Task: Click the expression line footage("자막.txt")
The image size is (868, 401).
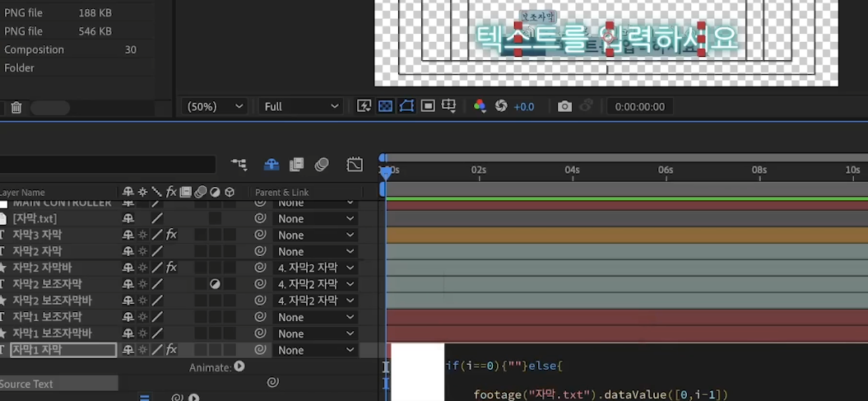Action: (x=601, y=394)
